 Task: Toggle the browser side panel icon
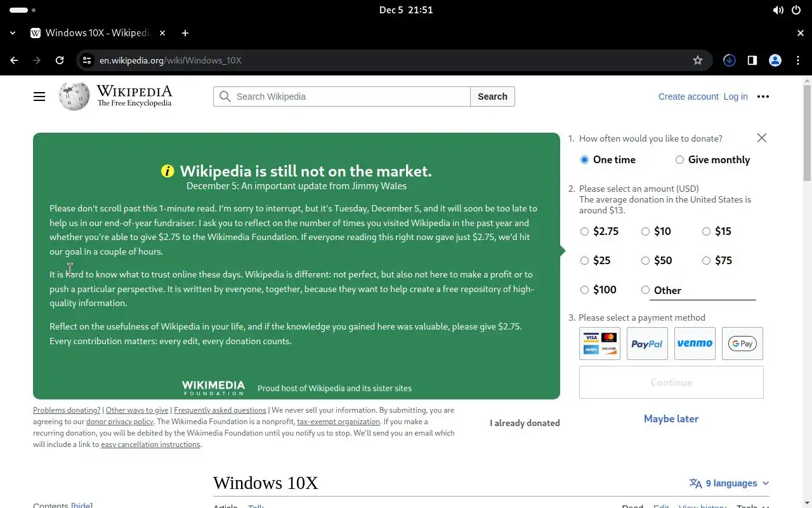752,60
